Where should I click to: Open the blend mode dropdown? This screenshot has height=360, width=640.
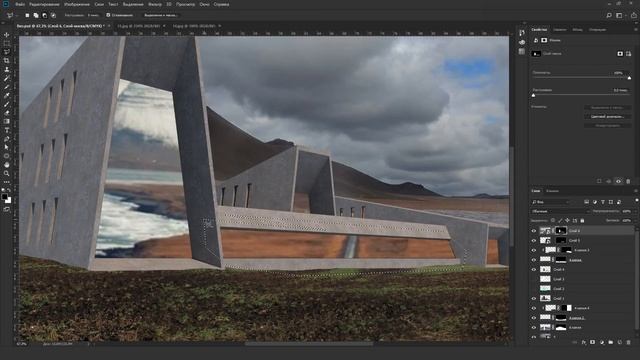(x=561, y=211)
